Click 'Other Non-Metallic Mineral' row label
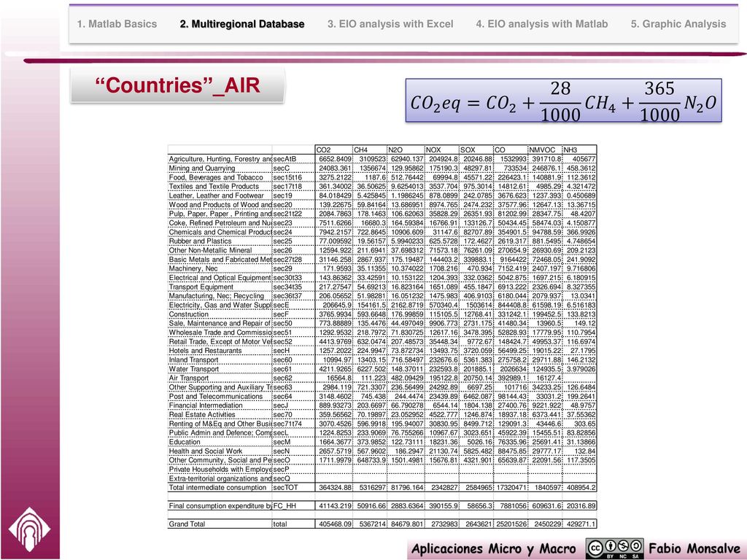 (211, 250)
